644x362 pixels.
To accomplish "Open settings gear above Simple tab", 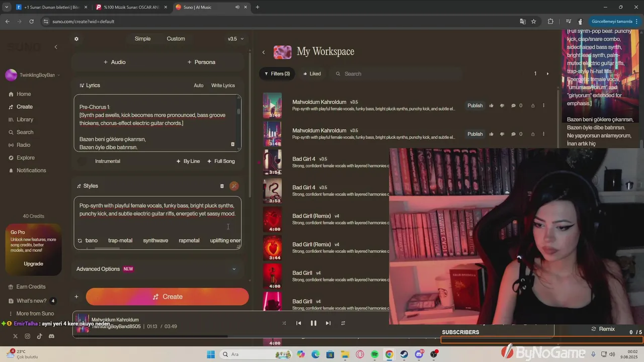I will pyautogui.click(x=76, y=39).
